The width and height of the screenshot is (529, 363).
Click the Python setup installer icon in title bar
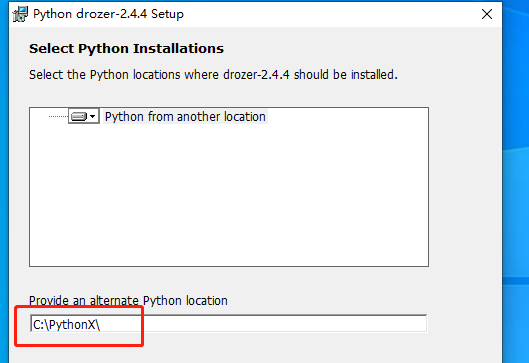click(20, 14)
